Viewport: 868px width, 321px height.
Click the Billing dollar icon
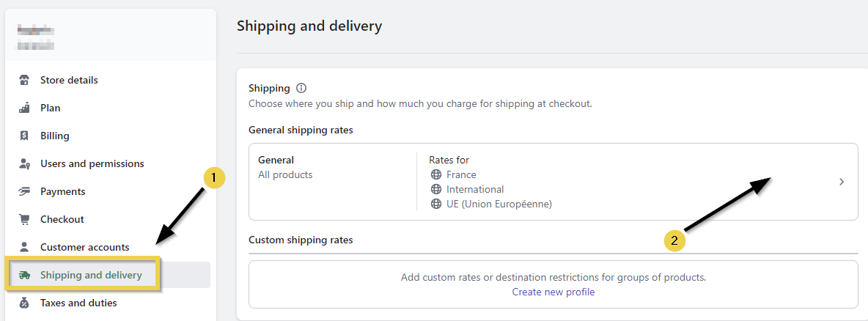tap(24, 136)
